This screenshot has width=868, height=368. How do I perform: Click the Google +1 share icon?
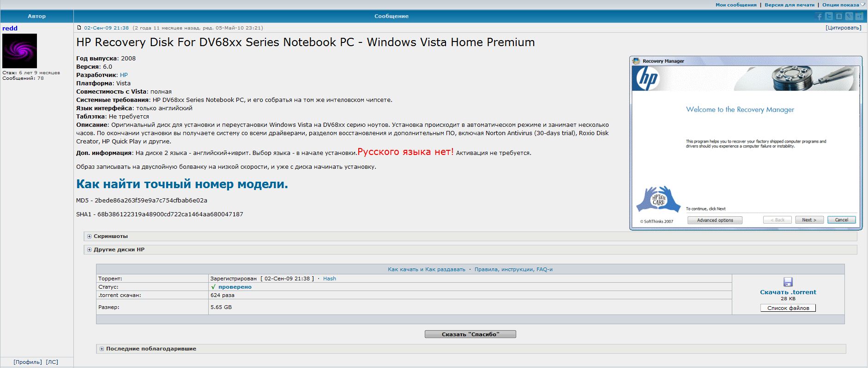(859, 17)
